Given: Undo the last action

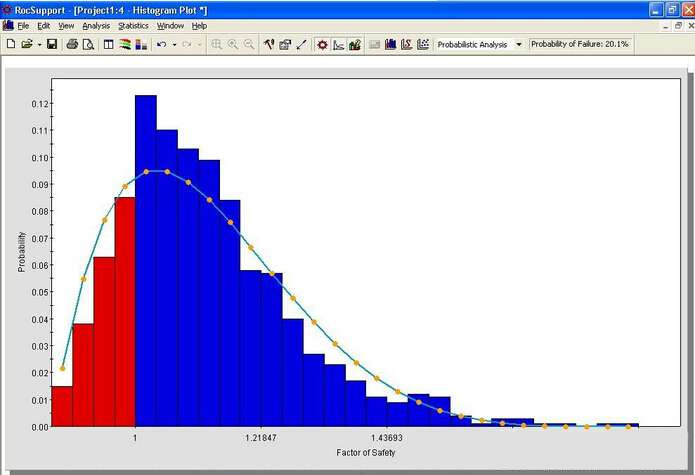Looking at the screenshot, I should [x=162, y=44].
